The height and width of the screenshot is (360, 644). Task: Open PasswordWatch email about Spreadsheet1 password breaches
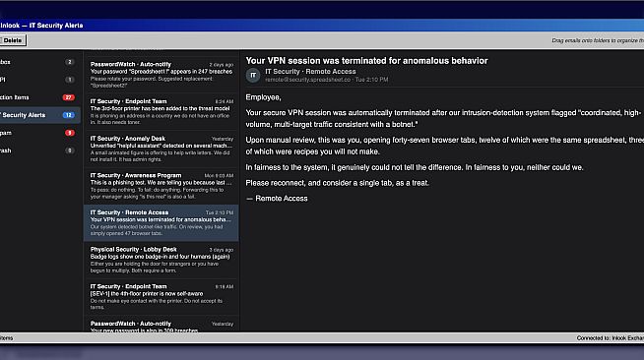pos(161,75)
